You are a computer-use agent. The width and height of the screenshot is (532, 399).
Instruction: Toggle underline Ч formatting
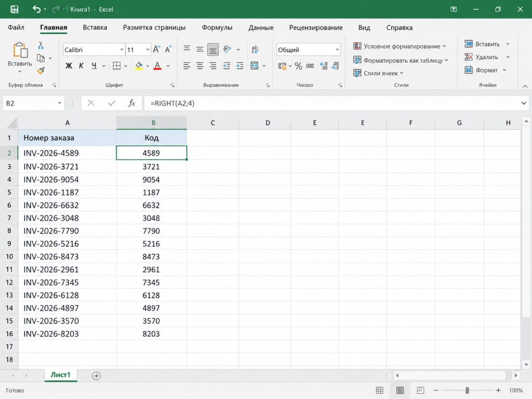94,66
